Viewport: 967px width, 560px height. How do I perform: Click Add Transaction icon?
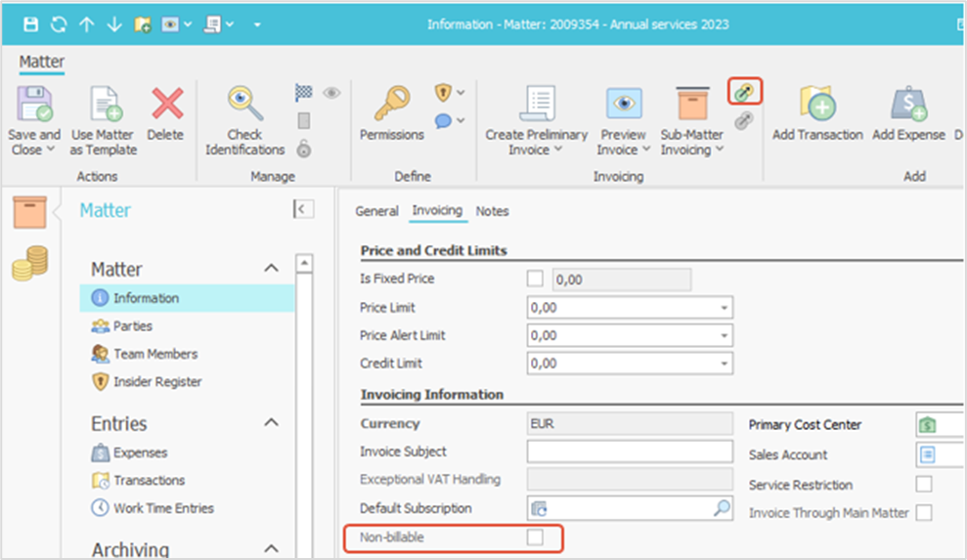coord(816,104)
